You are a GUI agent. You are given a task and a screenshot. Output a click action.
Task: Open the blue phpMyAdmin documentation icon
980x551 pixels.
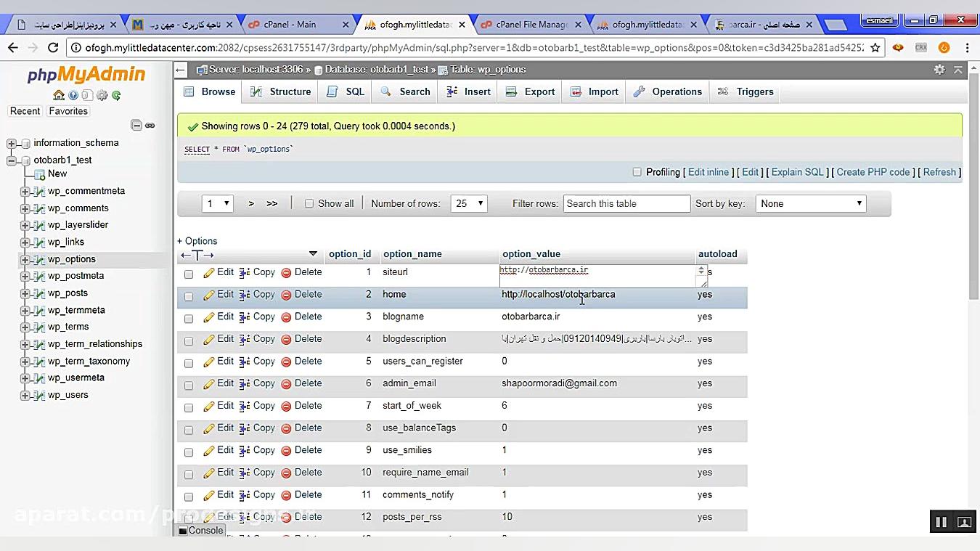(73, 95)
